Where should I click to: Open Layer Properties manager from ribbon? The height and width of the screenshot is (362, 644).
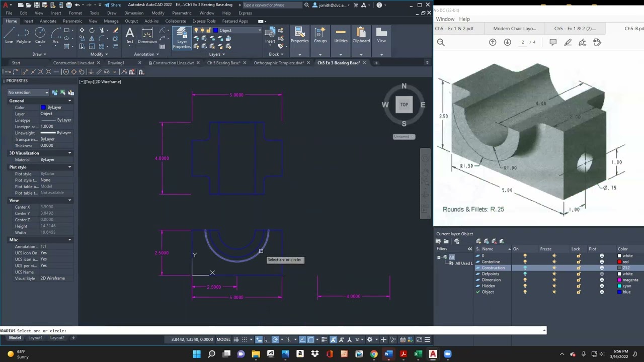click(182, 38)
